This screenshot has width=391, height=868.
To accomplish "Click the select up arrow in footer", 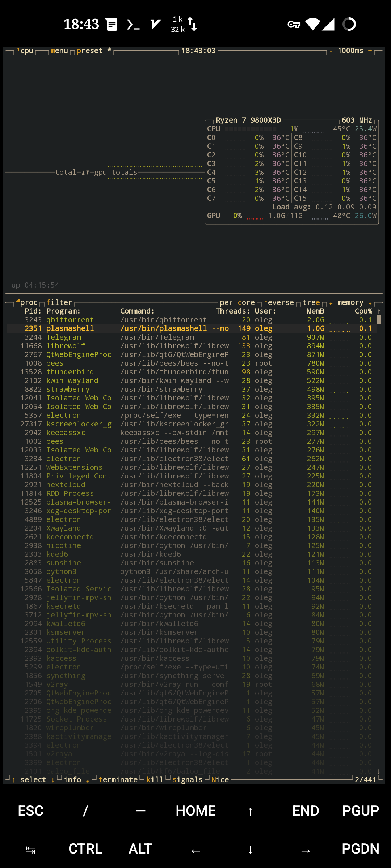I will 14,780.
